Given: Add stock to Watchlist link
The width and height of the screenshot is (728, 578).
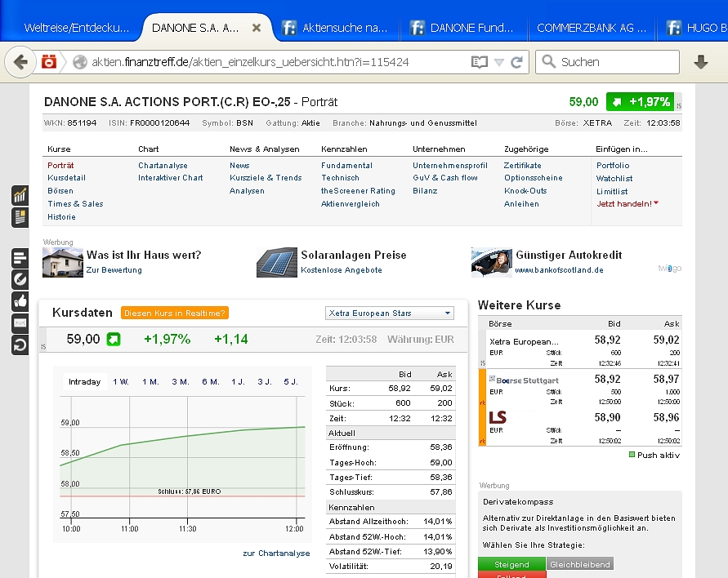Looking at the screenshot, I should click(x=614, y=179).
